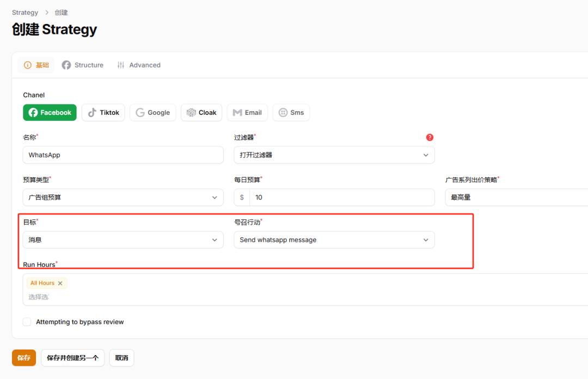Open the 预算类型 dropdown
588x379 pixels.
pyautogui.click(x=123, y=197)
